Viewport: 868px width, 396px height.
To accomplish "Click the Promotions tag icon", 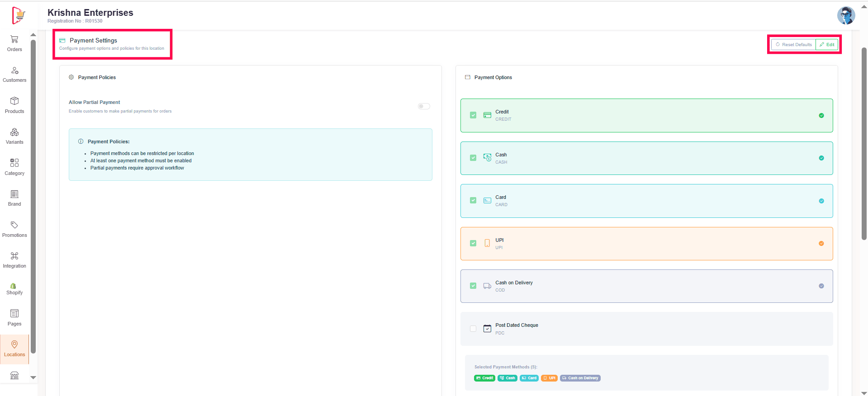I will [14, 225].
